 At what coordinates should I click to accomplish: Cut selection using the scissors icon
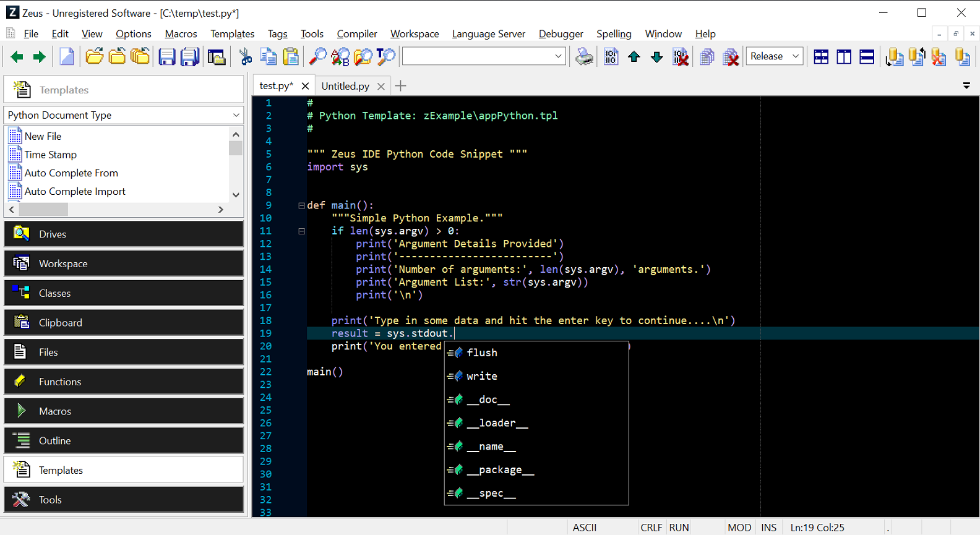[246, 57]
